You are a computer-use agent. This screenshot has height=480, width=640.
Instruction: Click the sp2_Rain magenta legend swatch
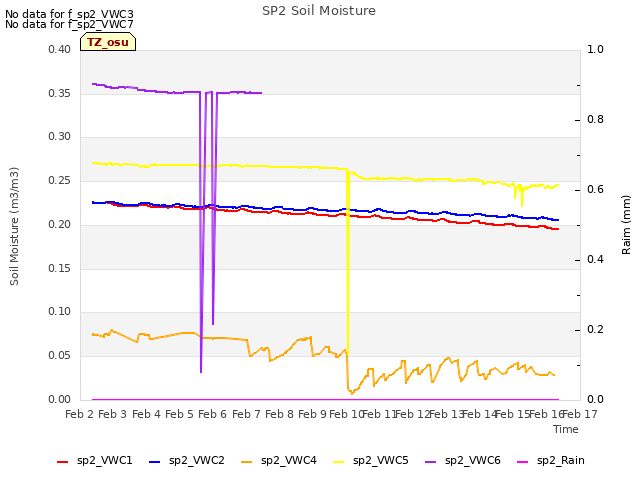point(523,462)
